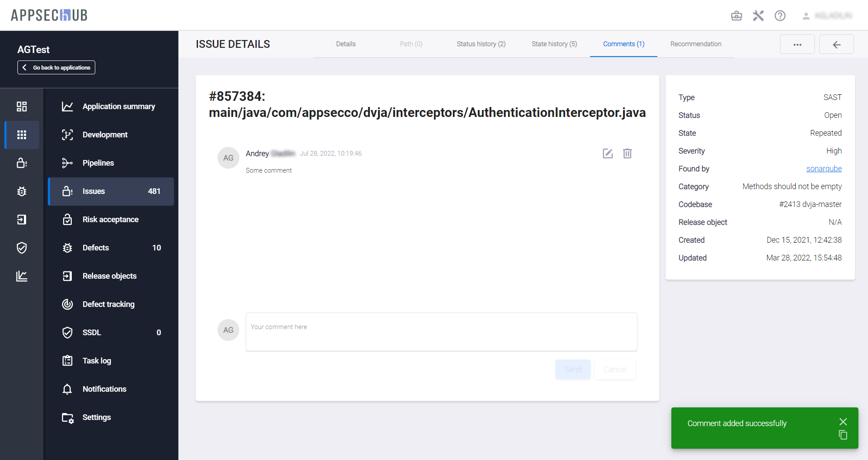Open the tools wrench icon in header
Image resolution: width=868 pixels, height=460 pixels.
point(758,16)
